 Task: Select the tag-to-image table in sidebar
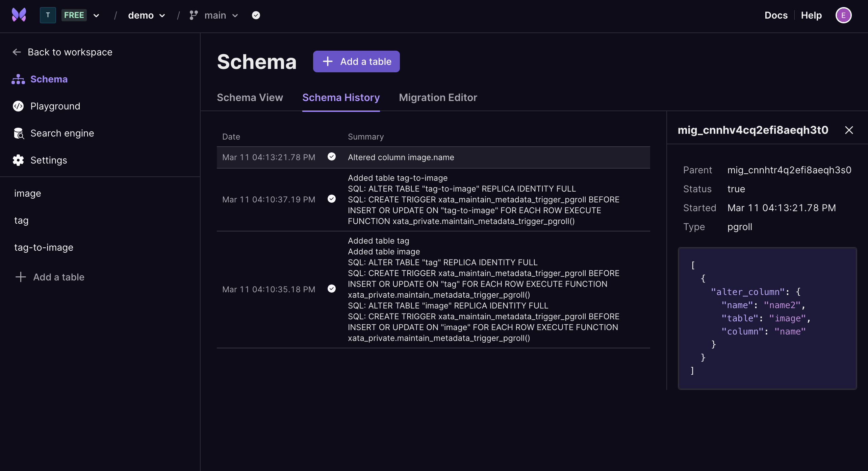pos(44,247)
